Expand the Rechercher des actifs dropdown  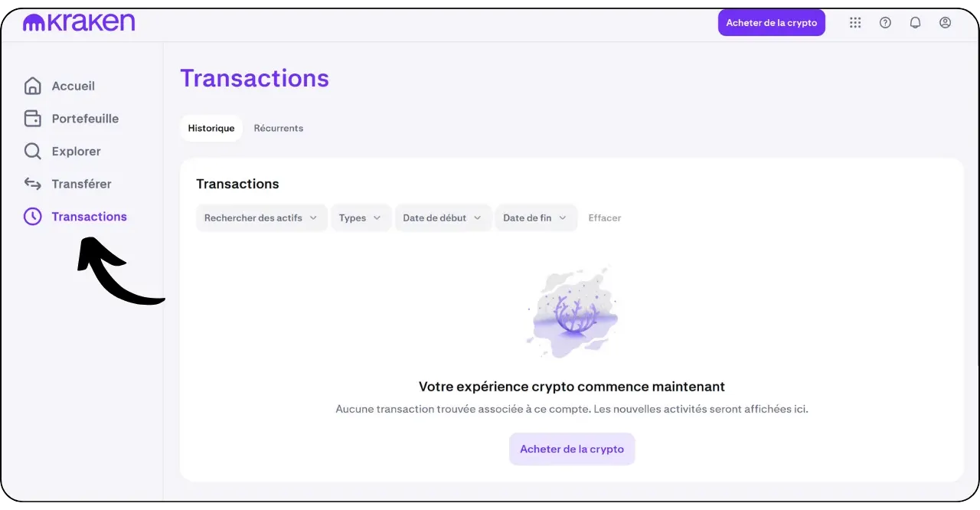coord(261,218)
